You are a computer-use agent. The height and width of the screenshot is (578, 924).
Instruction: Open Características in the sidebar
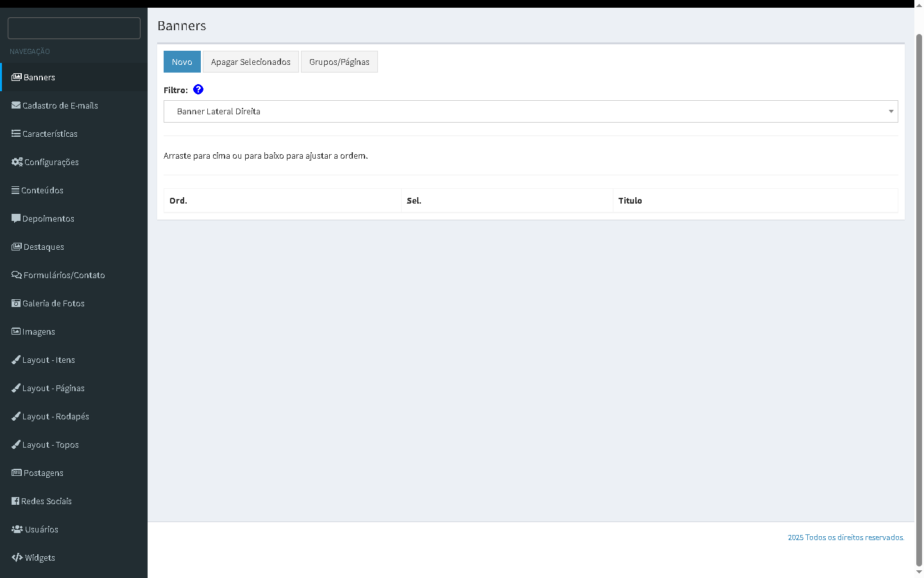49,134
